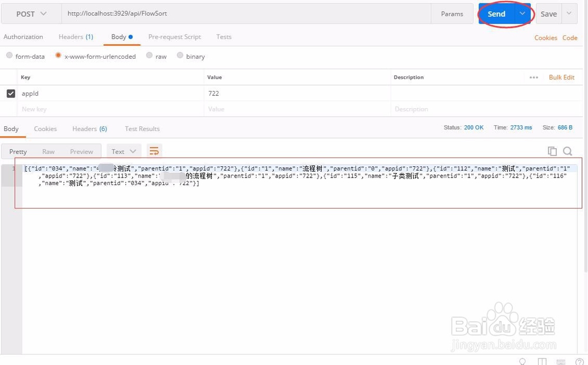The width and height of the screenshot is (588, 365).
Task: Open Help via the question mark icon
Action: (x=580, y=361)
